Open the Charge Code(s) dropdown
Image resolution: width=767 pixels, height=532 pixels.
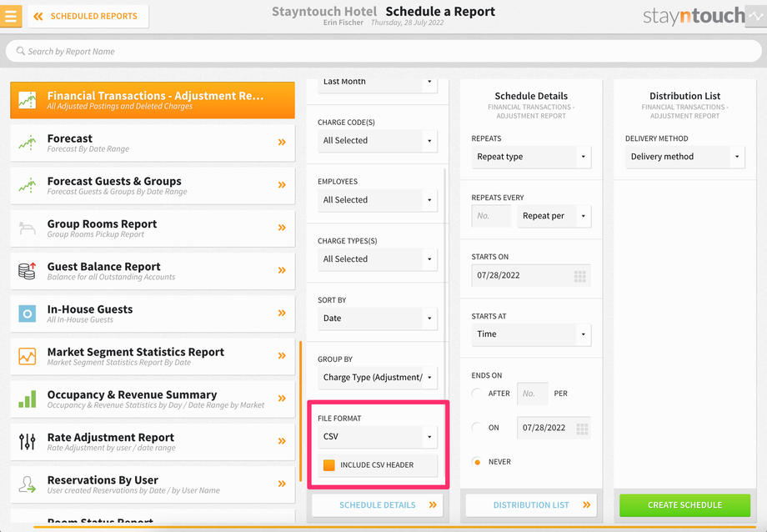coord(378,140)
